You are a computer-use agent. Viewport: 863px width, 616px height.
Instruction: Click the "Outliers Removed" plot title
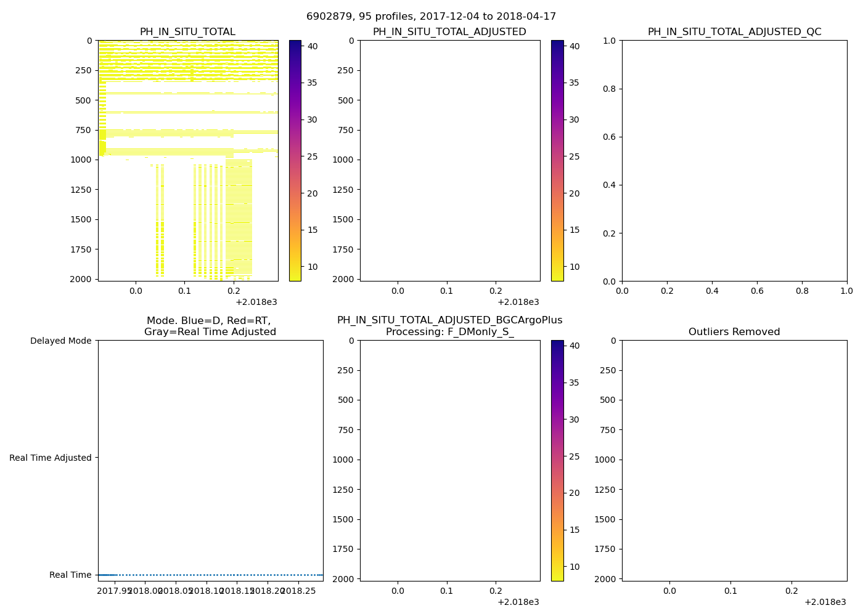734,332
